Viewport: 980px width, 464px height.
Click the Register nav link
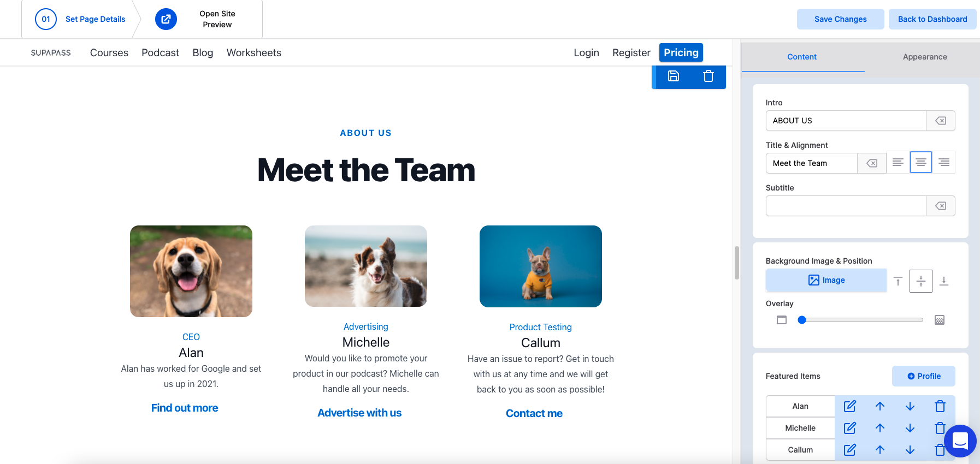[x=631, y=53]
